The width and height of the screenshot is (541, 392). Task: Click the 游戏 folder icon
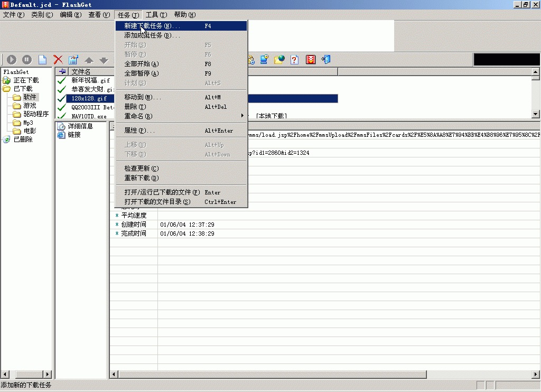[17, 106]
